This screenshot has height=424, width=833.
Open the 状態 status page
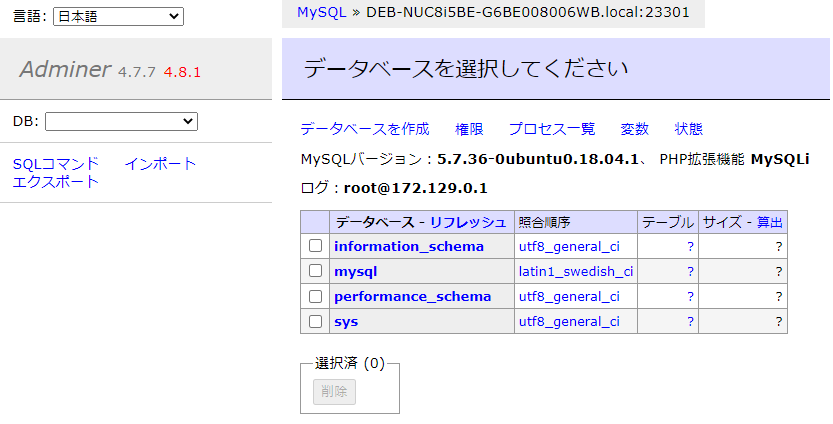point(688,129)
